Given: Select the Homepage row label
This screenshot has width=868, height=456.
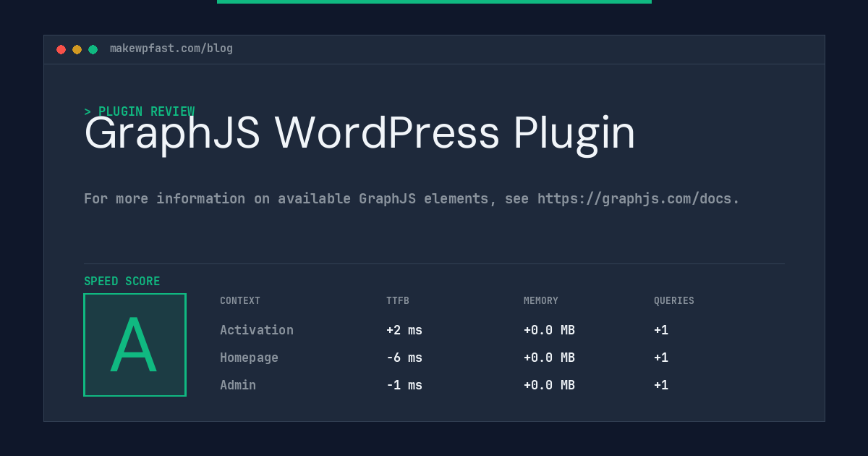Looking at the screenshot, I should pos(249,358).
